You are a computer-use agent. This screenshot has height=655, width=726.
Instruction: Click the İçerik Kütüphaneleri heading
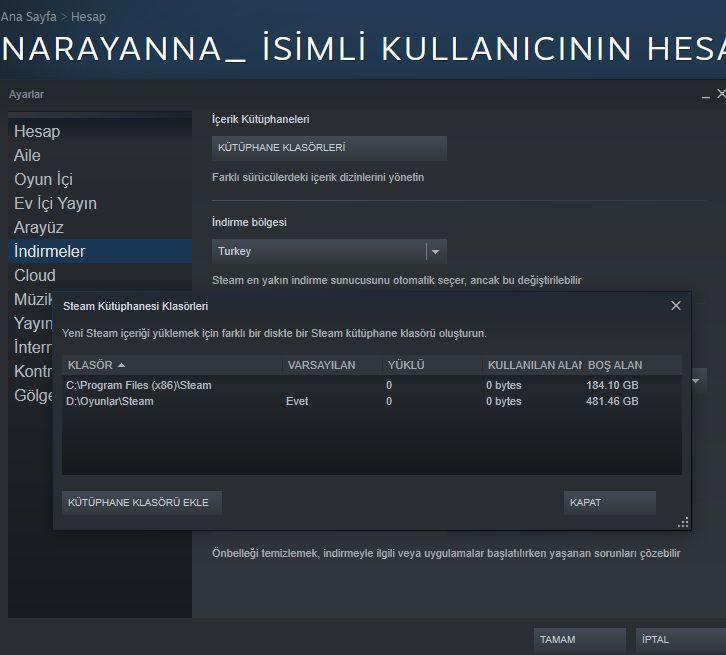(x=261, y=119)
